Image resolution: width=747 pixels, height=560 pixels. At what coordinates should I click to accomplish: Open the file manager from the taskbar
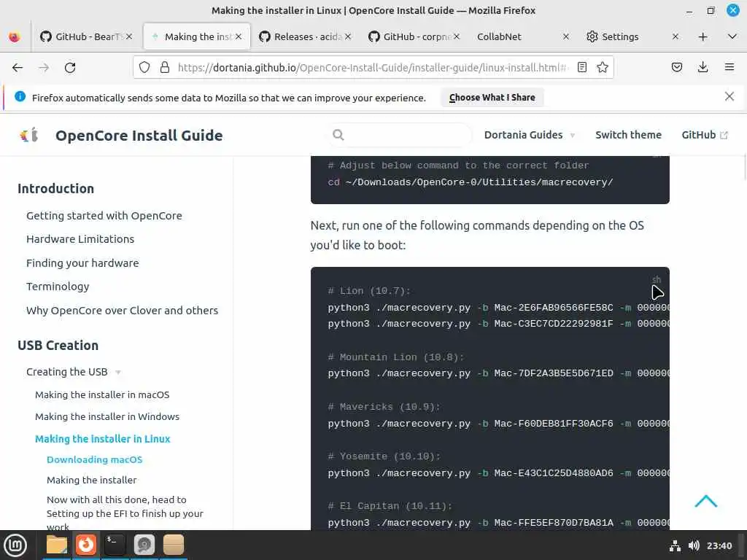pyautogui.click(x=57, y=545)
